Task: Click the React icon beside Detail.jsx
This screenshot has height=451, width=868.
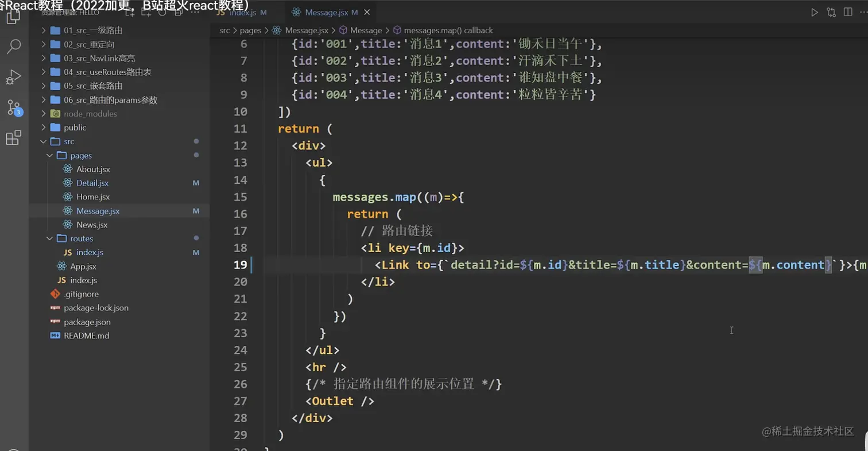Action: (x=68, y=183)
